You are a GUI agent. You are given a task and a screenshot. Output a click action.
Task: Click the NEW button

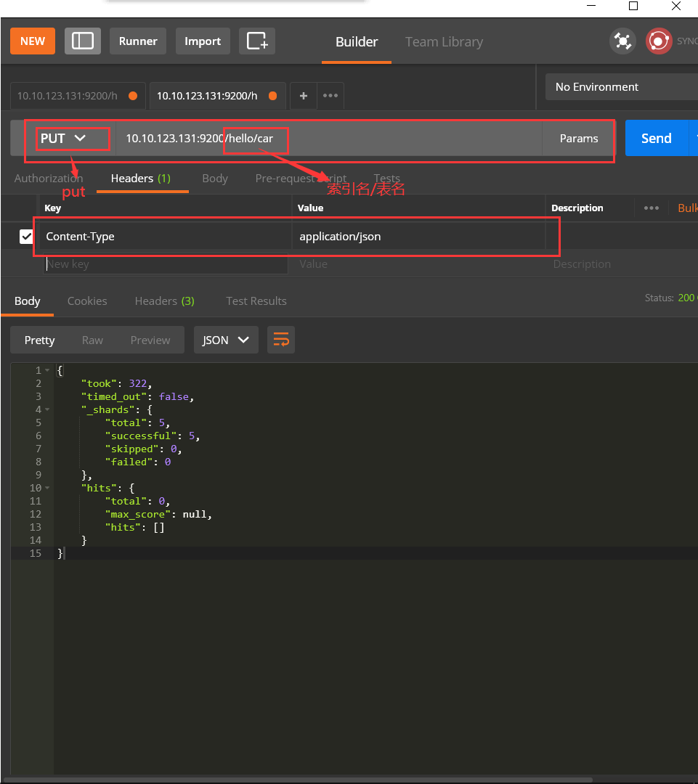click(33, 41)
